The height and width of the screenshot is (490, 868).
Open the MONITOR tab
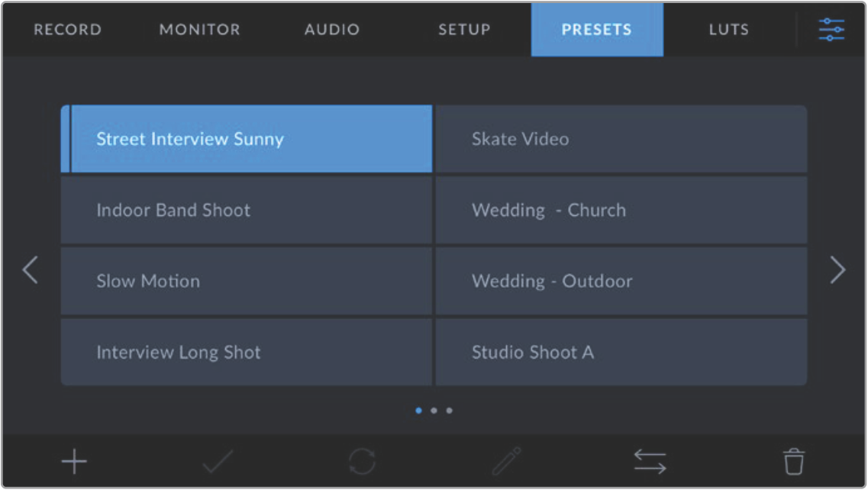coord(199,30)
